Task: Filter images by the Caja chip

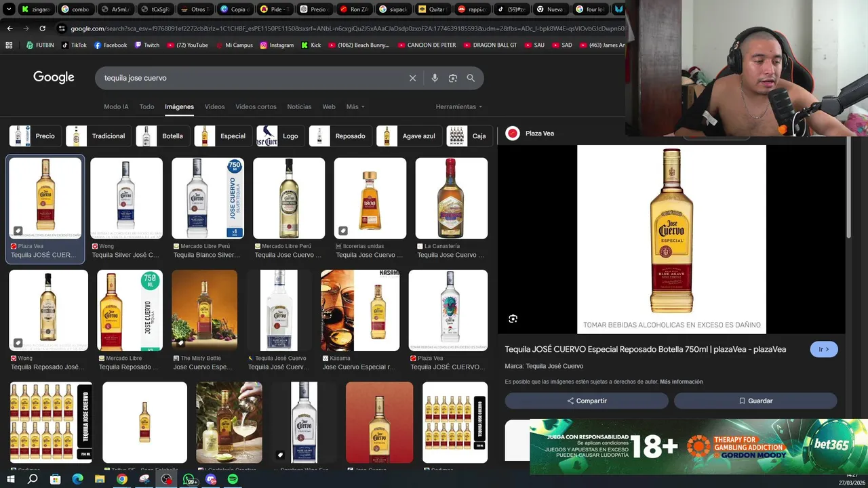Action: click(469, 136)
